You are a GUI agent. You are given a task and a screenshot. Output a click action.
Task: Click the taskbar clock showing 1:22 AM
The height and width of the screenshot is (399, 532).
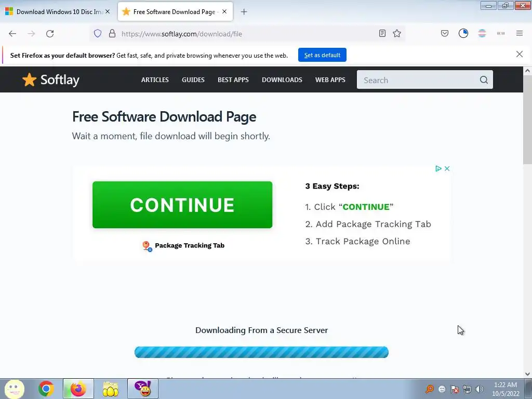click(506, 389)
